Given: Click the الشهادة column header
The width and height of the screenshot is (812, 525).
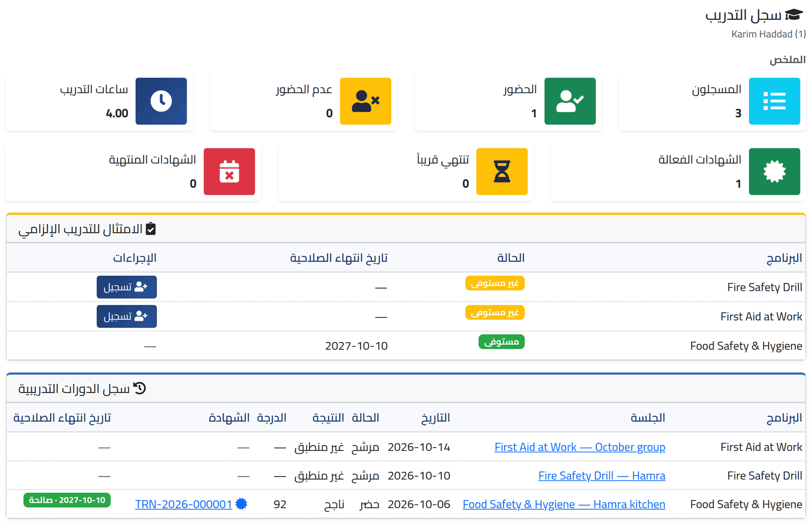Looking at the screenshot, I should pos(229,417).
